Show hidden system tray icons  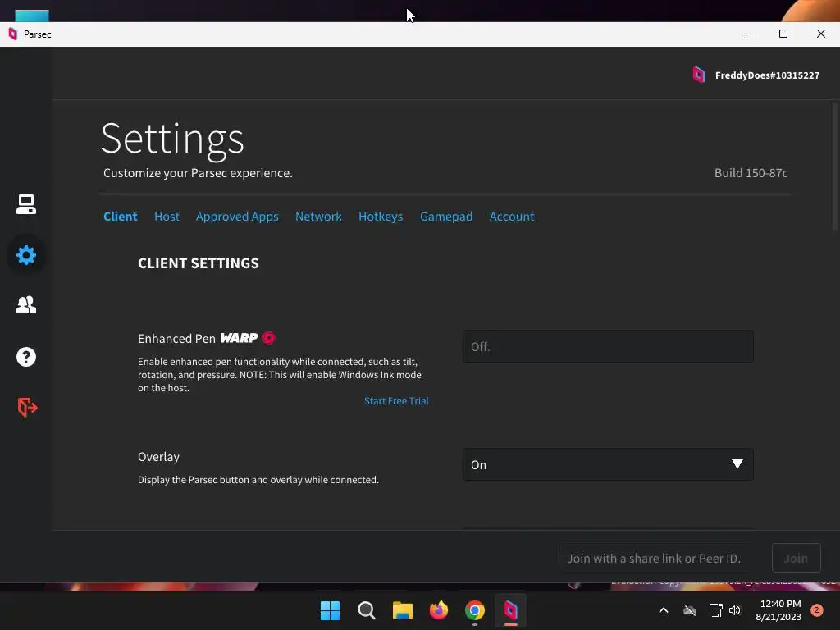[x=663, y=610]
